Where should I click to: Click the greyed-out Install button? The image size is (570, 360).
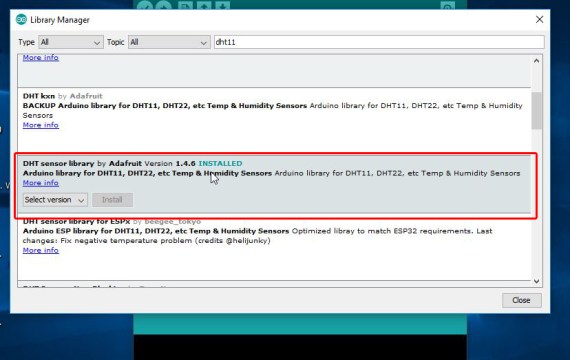[x=112, y=200]
